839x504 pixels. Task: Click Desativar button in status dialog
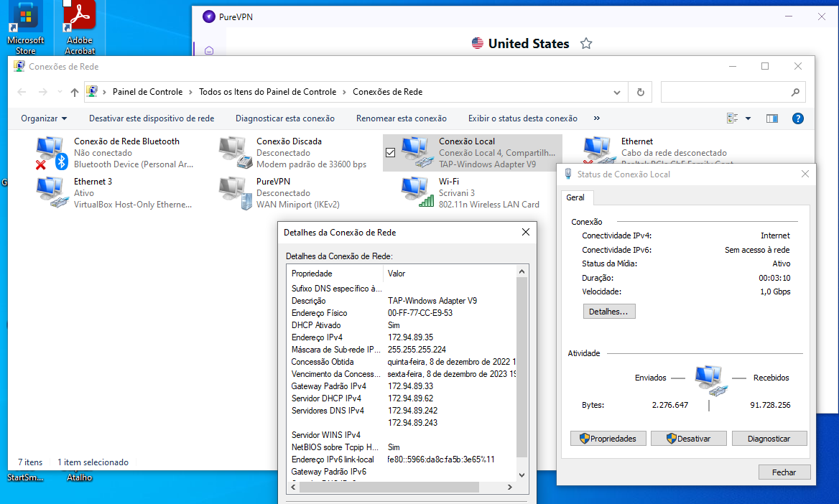[x=689, y=439]
